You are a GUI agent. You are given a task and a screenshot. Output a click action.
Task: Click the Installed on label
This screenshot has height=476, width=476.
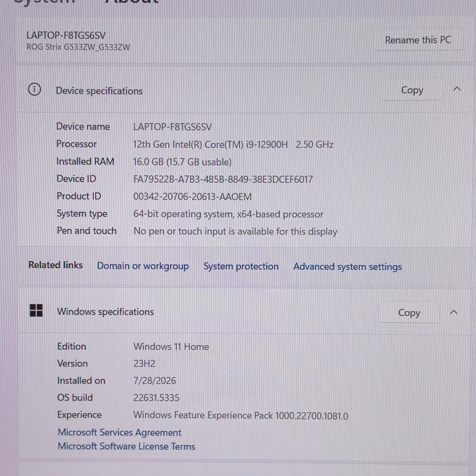81,380
